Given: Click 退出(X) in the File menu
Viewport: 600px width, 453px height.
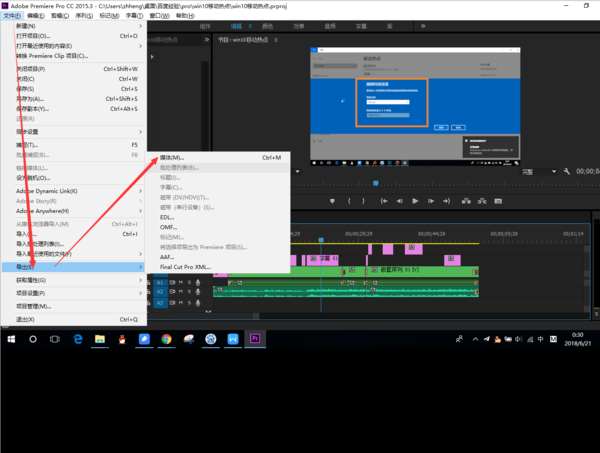Looking at the screenshot, I should 74,319.
